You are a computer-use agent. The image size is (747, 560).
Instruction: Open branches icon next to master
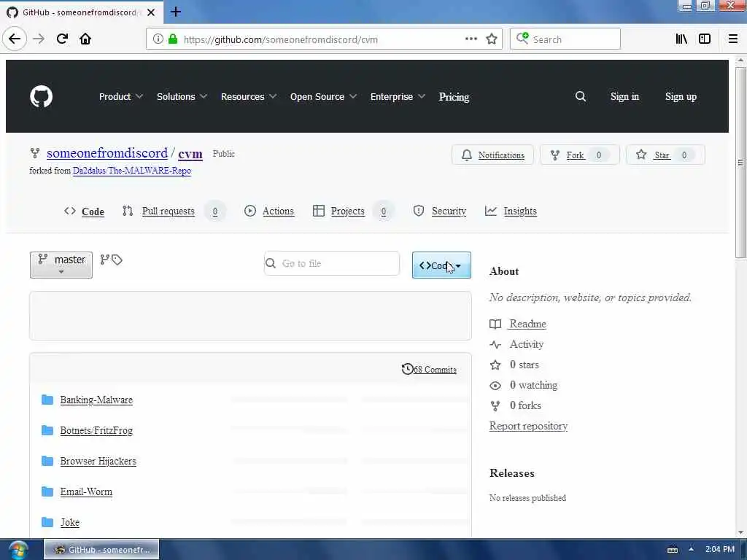tap(105, 260)
